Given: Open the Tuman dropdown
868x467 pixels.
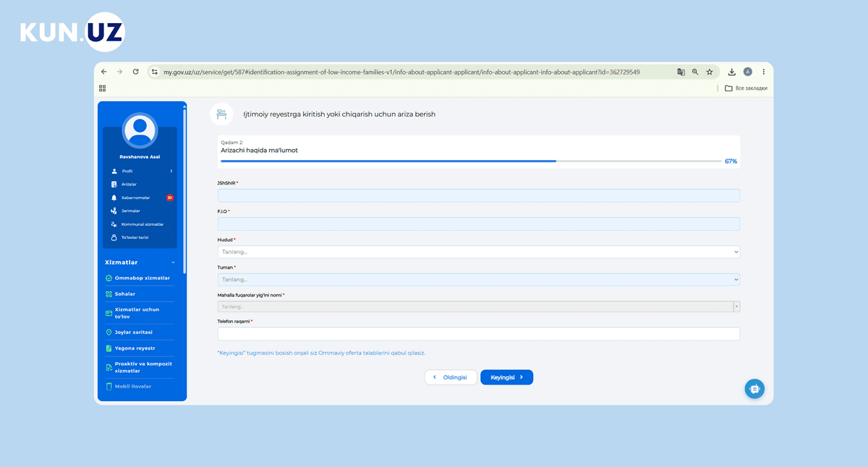Looking at the screenshot, I should [479, 279].
